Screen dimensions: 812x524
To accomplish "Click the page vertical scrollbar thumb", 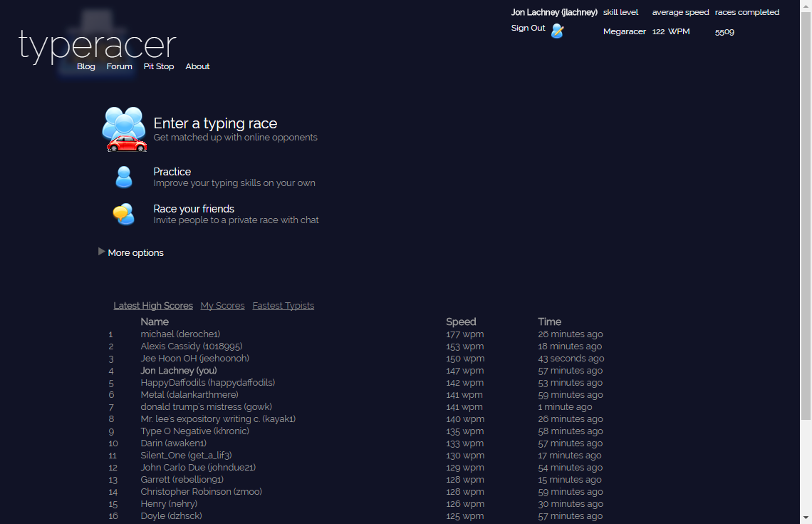I will tap(806, 215).
